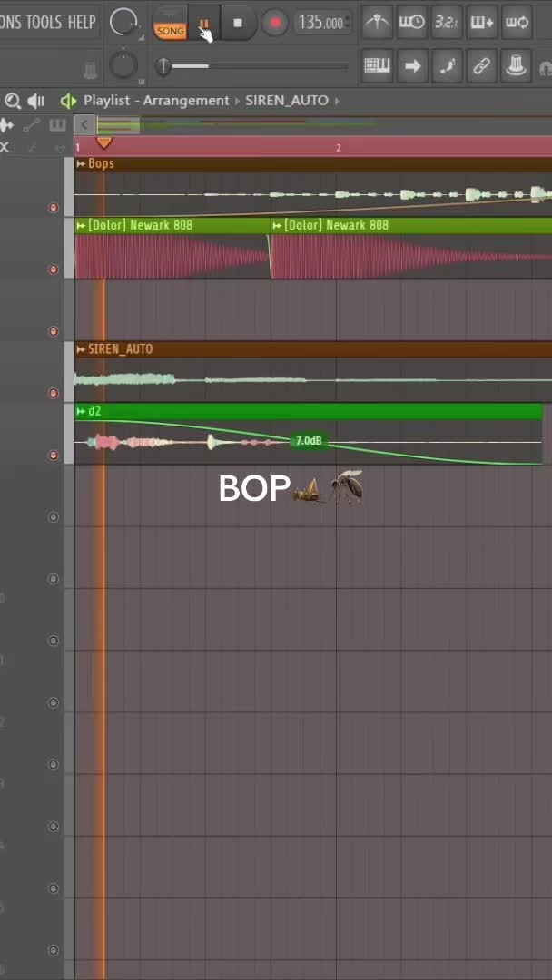Mute the d2 track

coord(54,455)
